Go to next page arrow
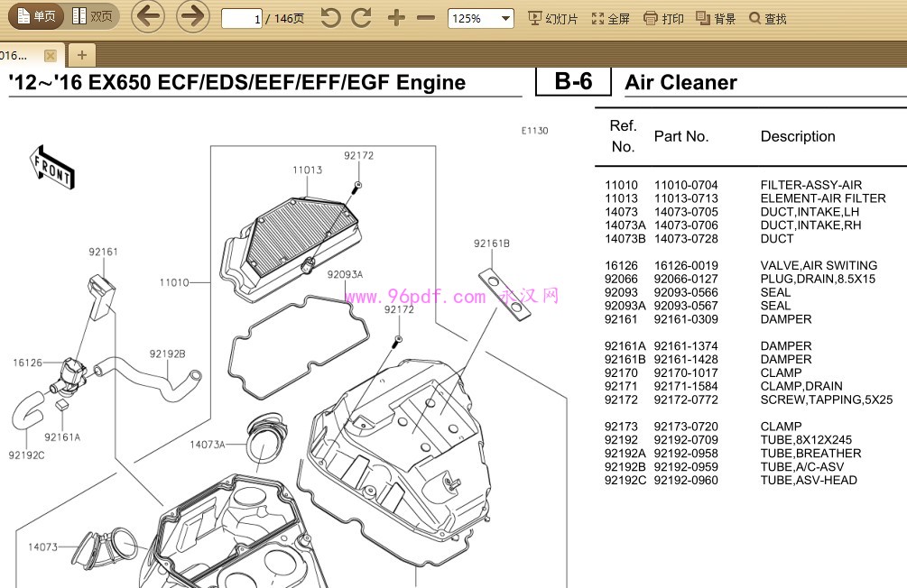Image resolution: width=907 pixels, height=588 pixels. click(x=192, y=17)
